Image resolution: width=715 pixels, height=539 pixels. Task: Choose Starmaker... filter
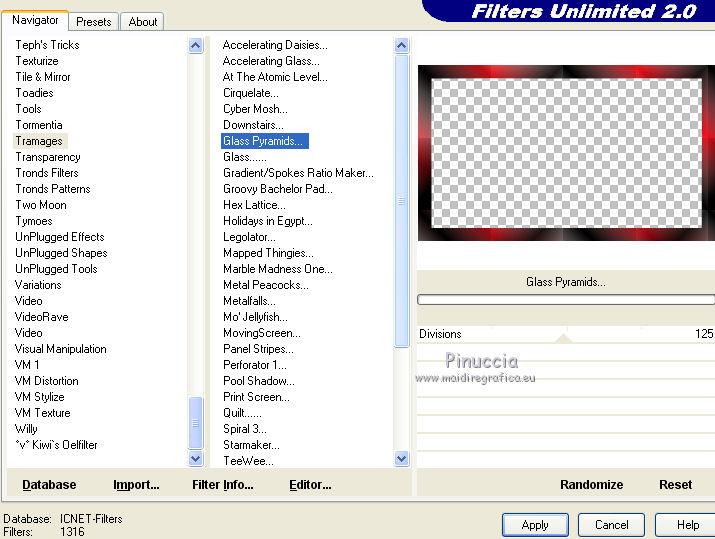pos(251,445)
